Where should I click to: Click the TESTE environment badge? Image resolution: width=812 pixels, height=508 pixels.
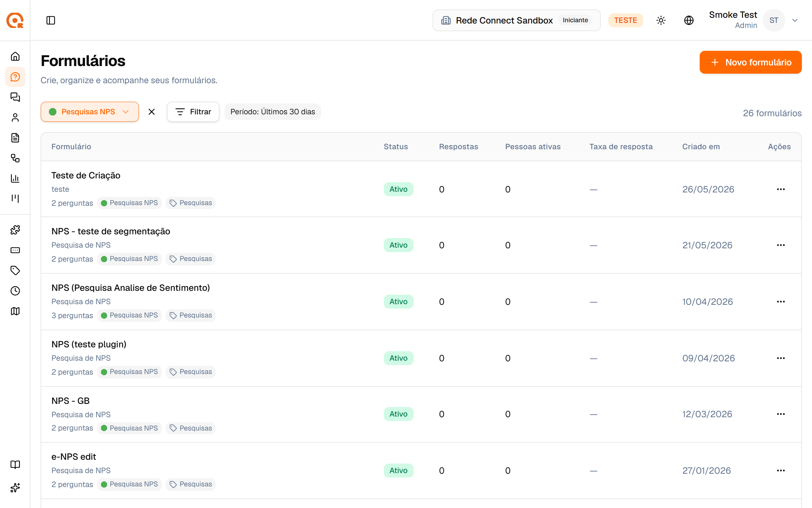pyautogui.click(x=625, y=20)
